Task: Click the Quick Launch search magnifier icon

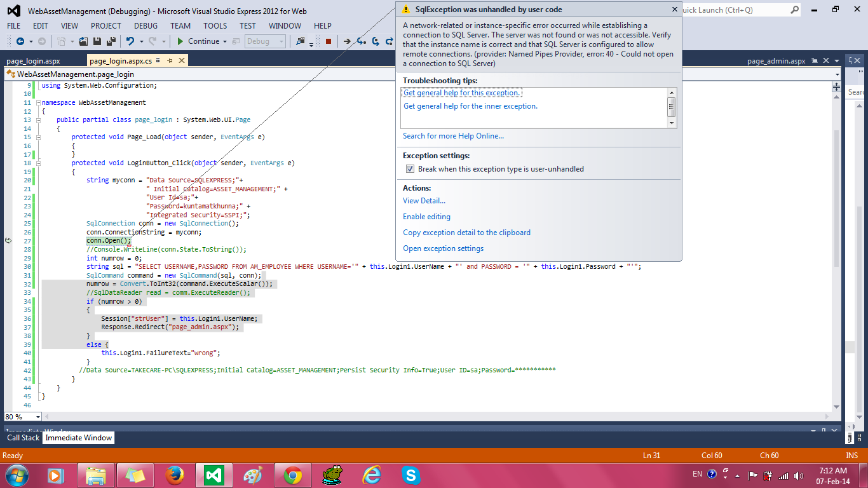Action: click(795, 10)
